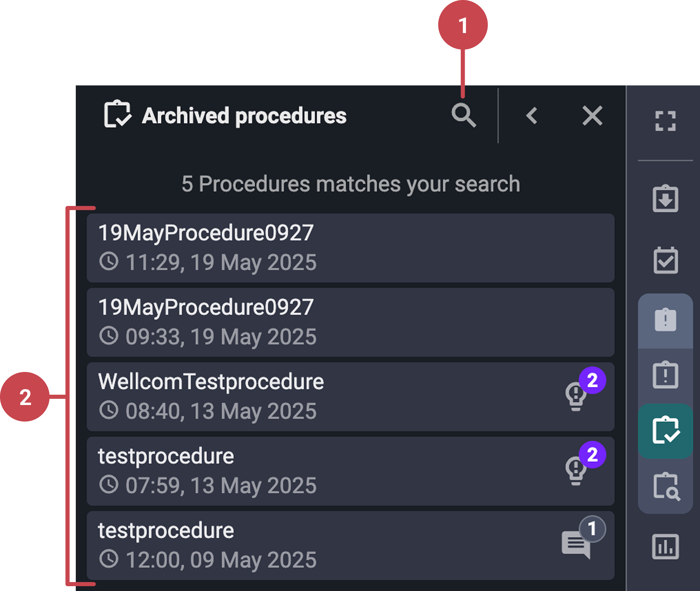Viewport: 700px width, 591px height.
Task: Click the clock icon next to 11:29 timestamp
Action: (x=110, y=262)
